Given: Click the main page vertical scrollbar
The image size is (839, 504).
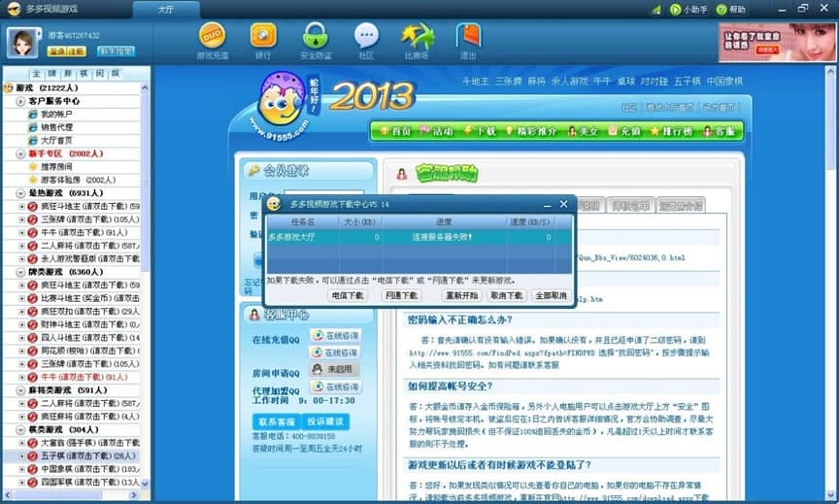Looking at the screenshot, I should click(830, 283).
